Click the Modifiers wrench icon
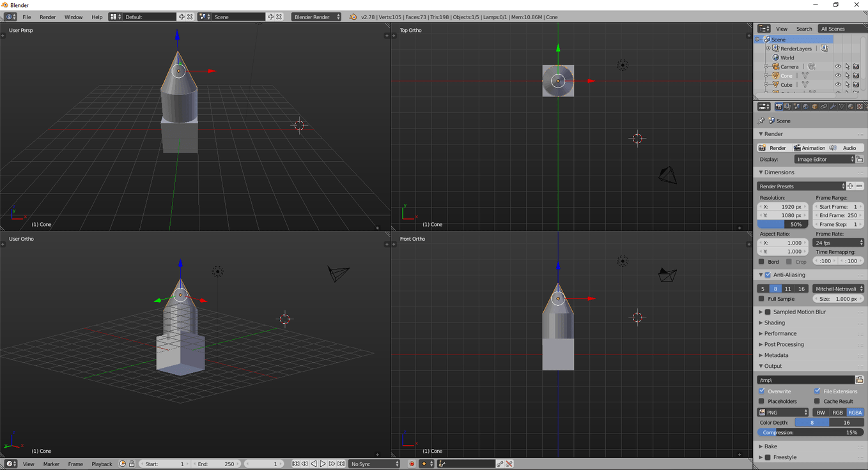 point(833,107)
